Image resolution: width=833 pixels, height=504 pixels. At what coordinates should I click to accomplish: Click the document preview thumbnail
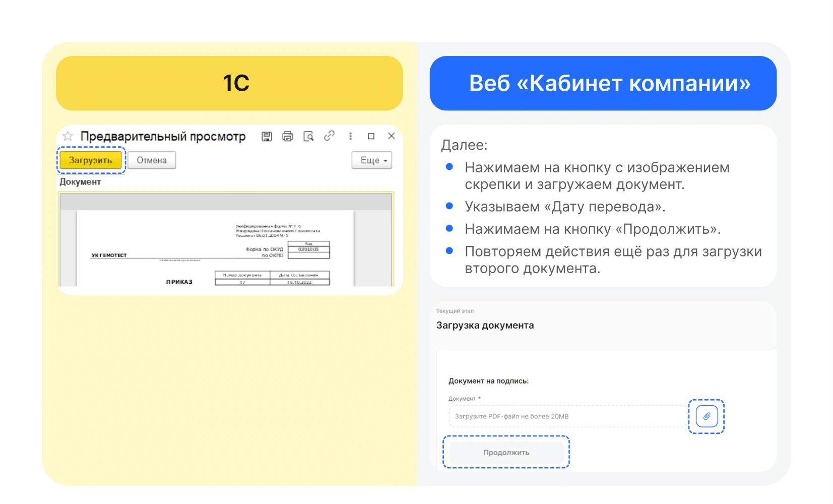point(226,239)
